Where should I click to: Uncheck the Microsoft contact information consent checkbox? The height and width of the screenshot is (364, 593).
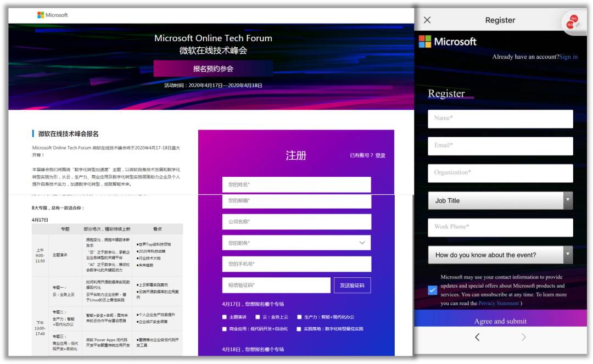pyautogui.click(x=432, y=290)
